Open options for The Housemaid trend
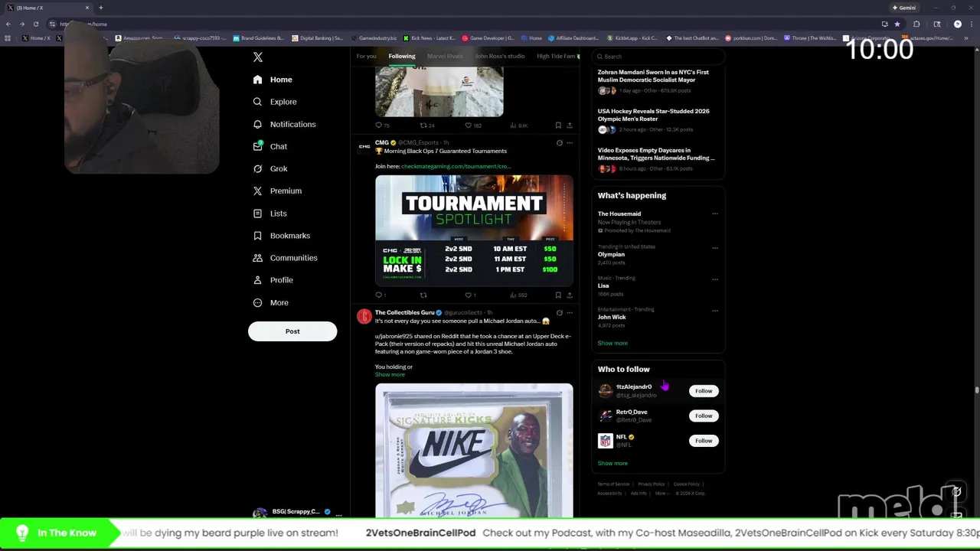 coord(715,214)
